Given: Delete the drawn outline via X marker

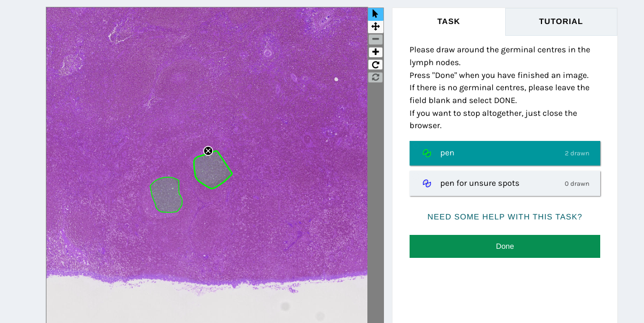Looking at the screenshot, I should coord(208,151).
